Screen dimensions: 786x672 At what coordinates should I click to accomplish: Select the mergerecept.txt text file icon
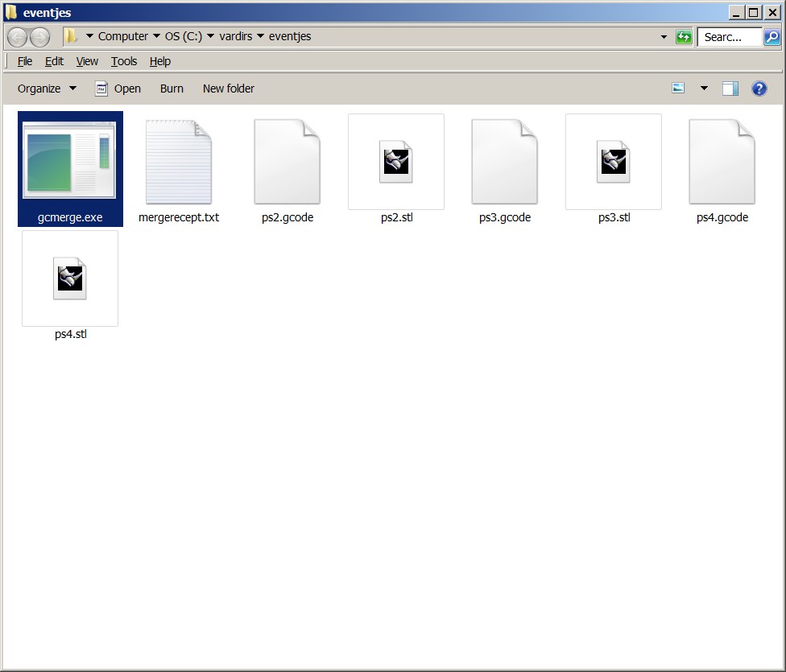(179, 161)
